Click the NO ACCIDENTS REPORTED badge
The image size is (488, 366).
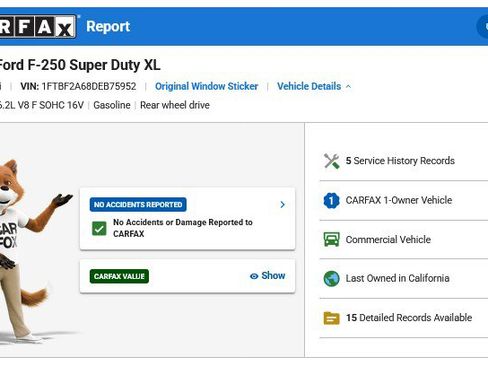pos(138,204)
